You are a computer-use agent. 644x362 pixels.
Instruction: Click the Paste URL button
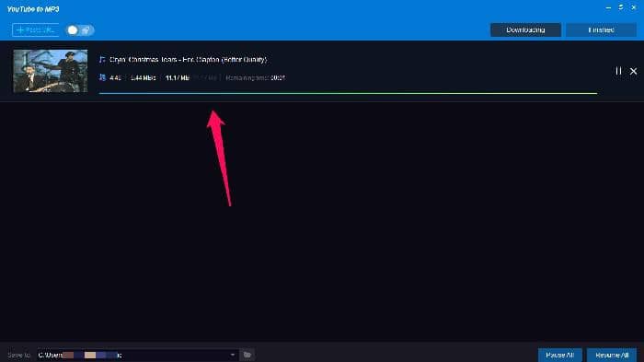point(36,30)
